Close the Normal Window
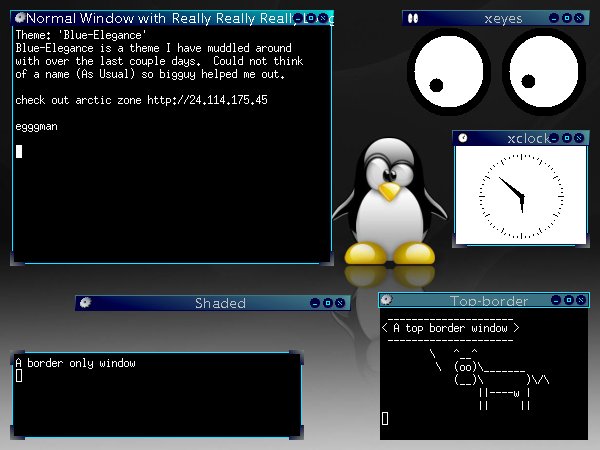Viewport: 600px width, 450px height. pos(323,18)
